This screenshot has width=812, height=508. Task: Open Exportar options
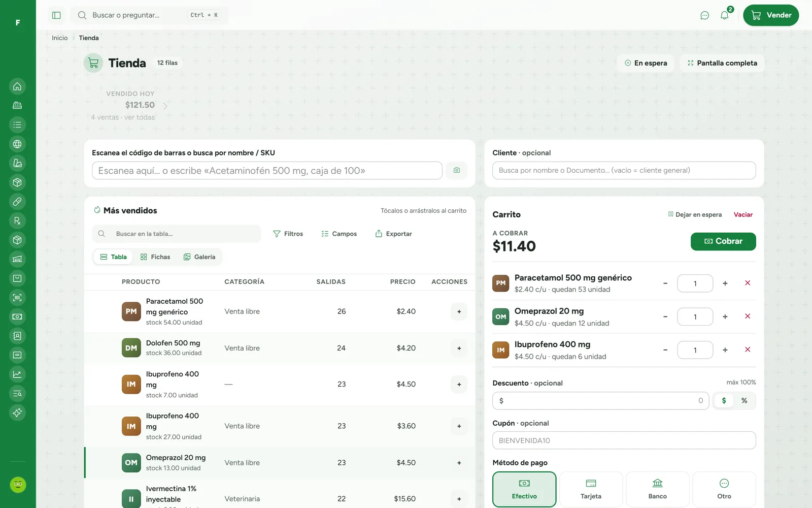[393, 234]
